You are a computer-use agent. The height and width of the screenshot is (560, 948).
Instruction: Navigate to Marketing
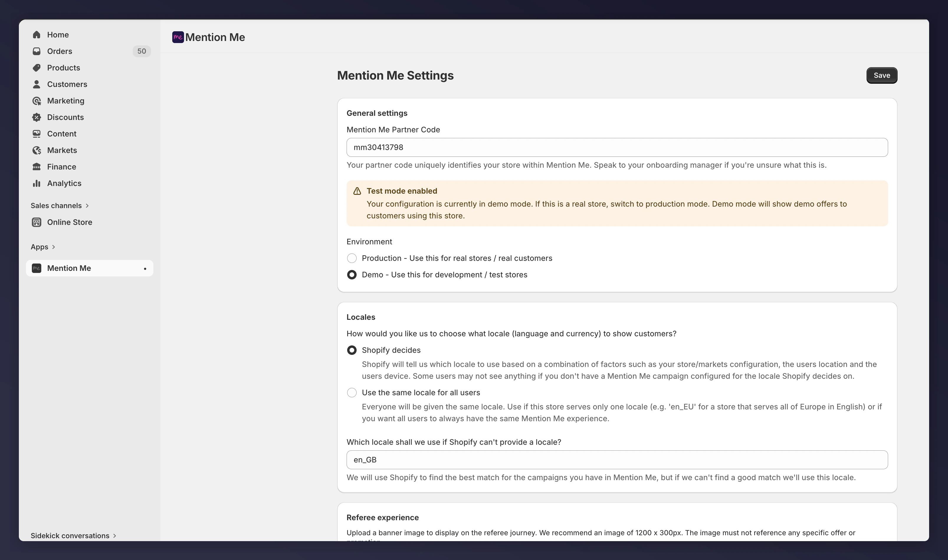(89, 101)
